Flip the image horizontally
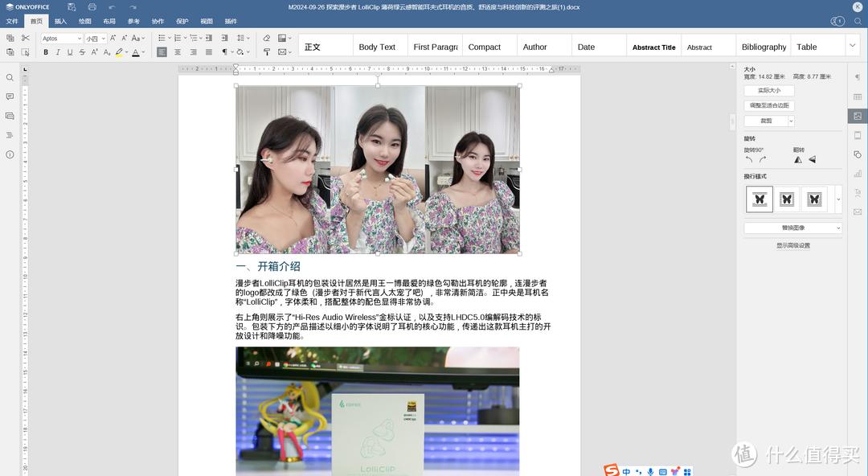Screen dimensions: 868x476 pyautogui.click(x=799, y=159)
